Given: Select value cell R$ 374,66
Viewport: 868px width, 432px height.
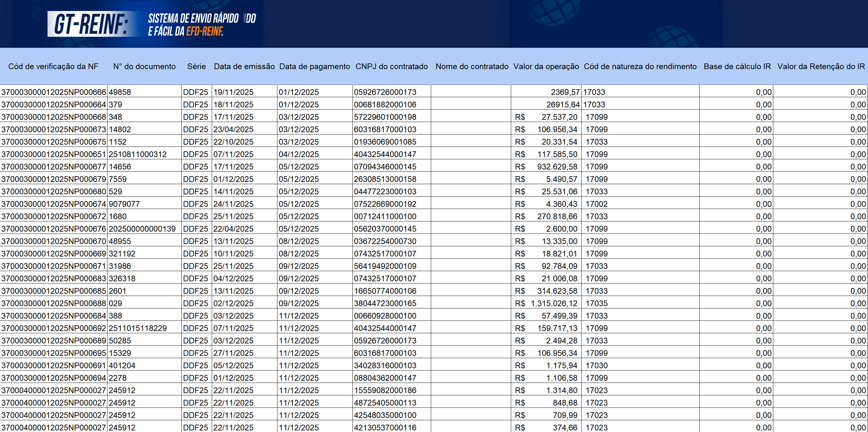Looking at the screenshot, I should pyautogui.click(x=546, y=427).
